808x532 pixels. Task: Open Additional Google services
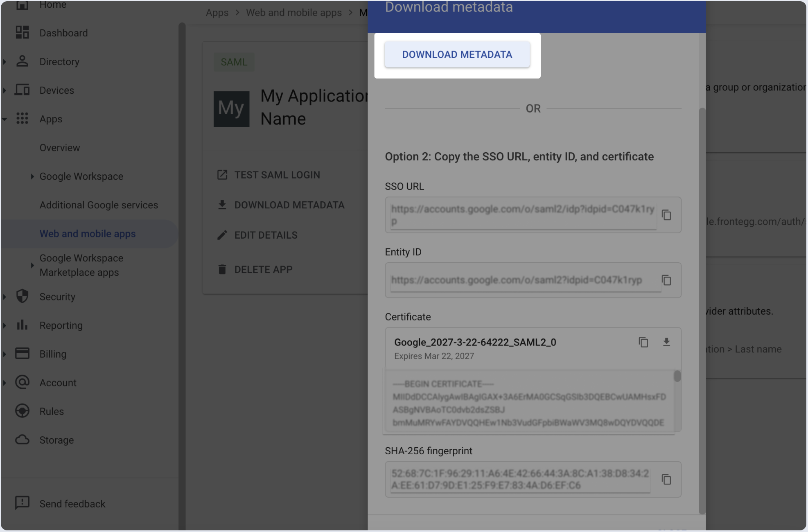click(99, 205)
